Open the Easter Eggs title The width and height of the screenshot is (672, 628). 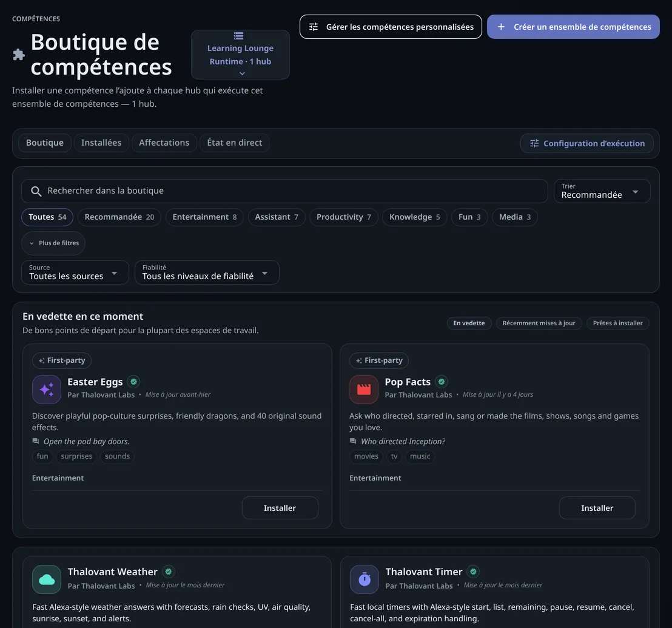point(95,382)
